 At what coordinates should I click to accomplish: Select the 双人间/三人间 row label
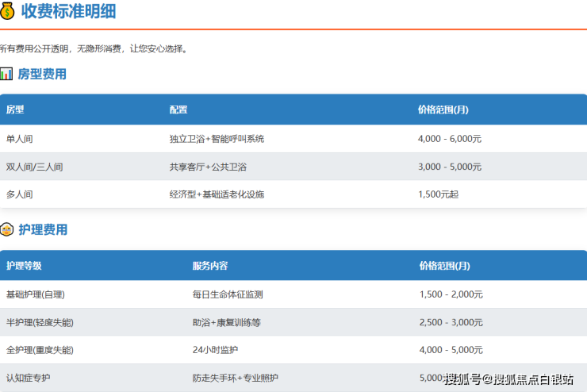click(34, 167)
